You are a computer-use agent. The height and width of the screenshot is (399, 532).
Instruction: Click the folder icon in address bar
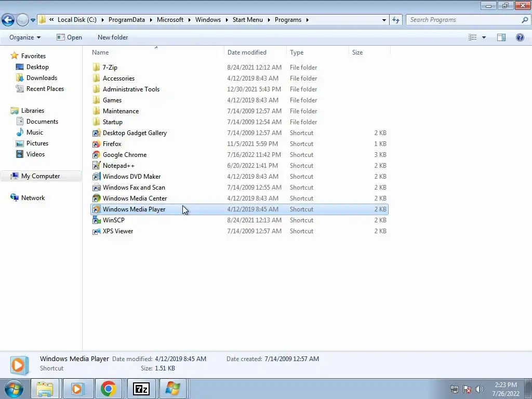click(42, 20)
